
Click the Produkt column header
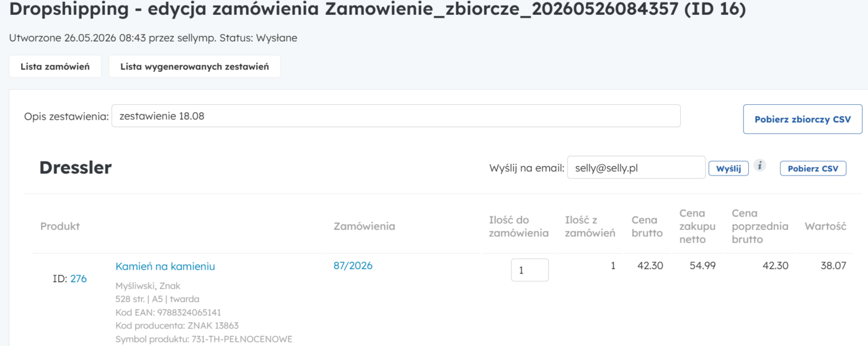click(60, 226)
